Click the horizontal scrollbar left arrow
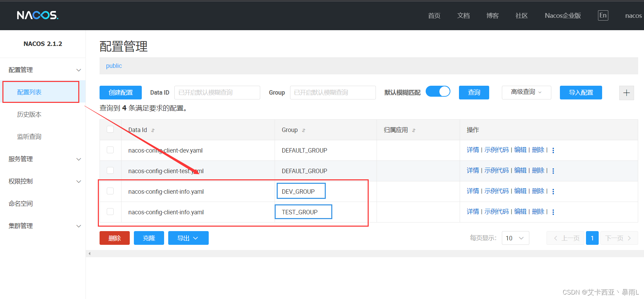644x299 pixels. [x=89, y=254]
